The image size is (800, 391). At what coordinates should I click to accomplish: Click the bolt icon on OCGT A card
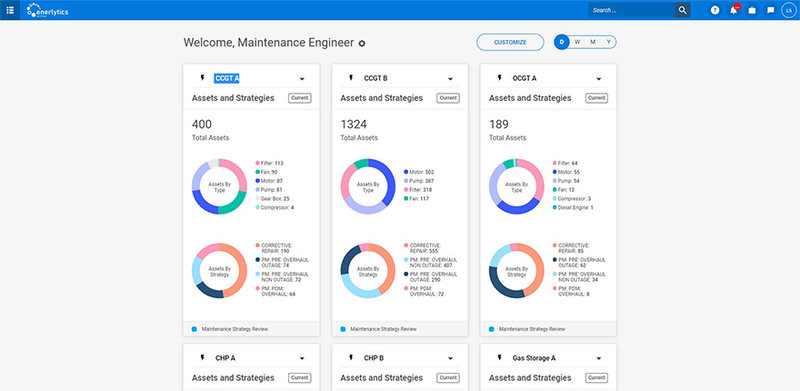point(499,78)
